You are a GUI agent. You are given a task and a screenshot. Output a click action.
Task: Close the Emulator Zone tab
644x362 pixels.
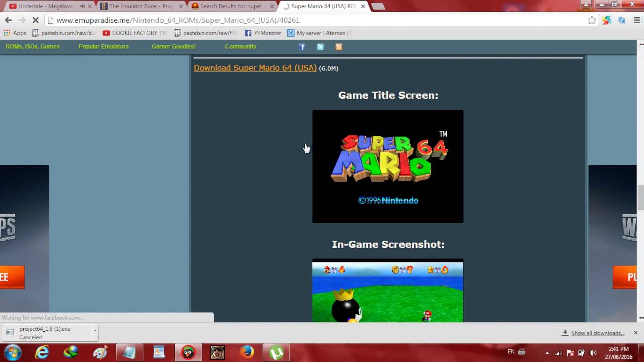tap(181, 6)
